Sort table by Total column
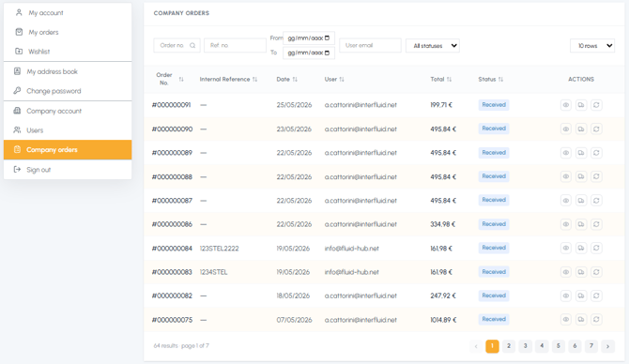The height and width of the screenshot is (364, 629). (x=449, y=80)
